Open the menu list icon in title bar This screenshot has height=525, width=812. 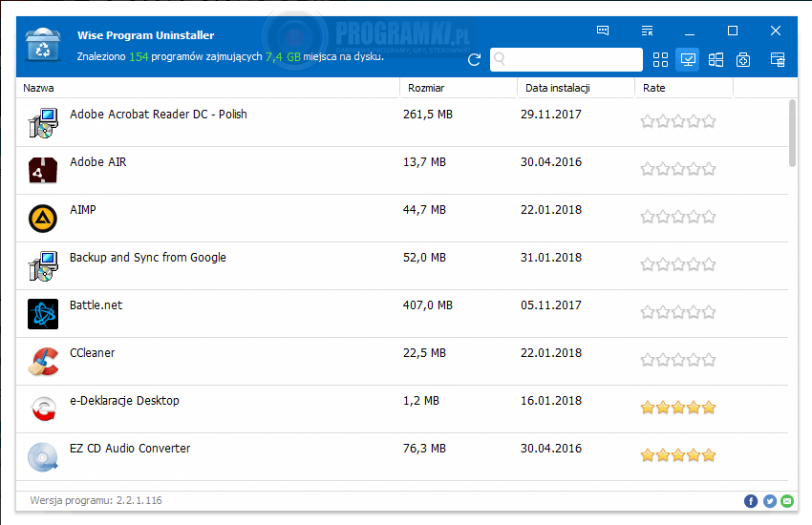click(x=647, y=31)
